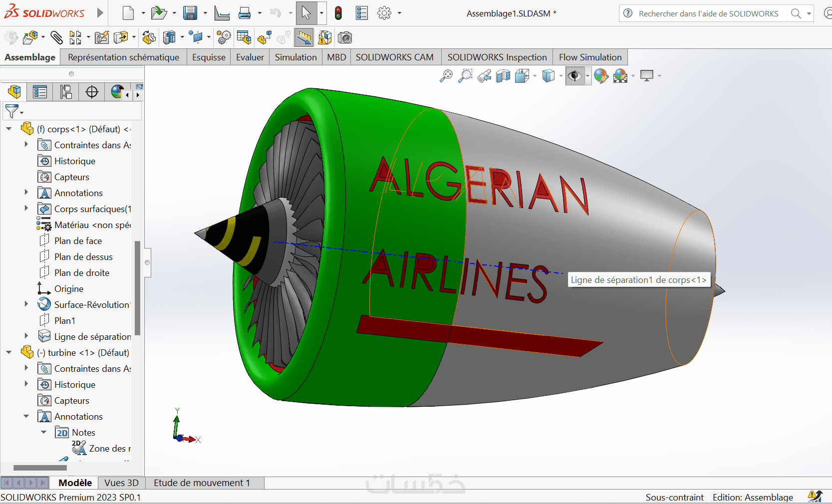Click the move component icon
This screenshot has width=832, height=504.
pyautogui.click(x=121, y=37)
